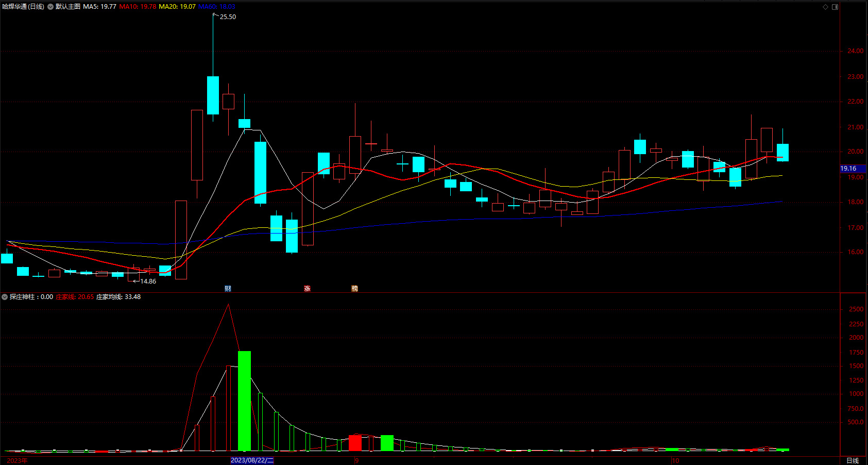Select the yellow MA20: 19.07 legend label
The width and height of the screenshot is (868, 465).
pos(177,7)
